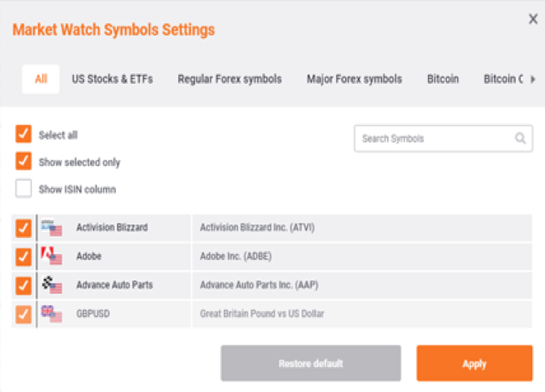This screenshot has width=545, height=392.
Task: Click the GBPUSD flags icon
Action: click(52, 314)
